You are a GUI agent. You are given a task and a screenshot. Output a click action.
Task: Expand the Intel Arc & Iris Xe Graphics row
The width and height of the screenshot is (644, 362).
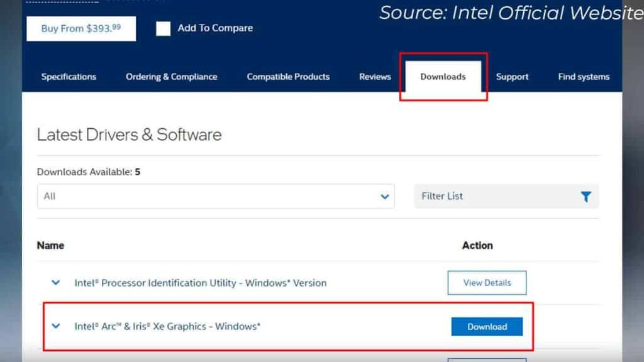55,326
